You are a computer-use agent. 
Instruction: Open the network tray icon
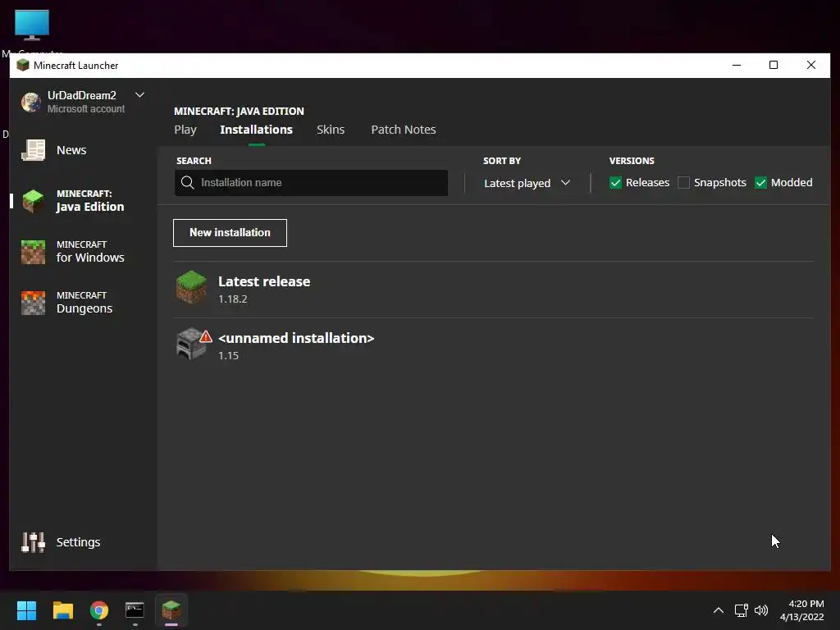(x=741, y=610)
